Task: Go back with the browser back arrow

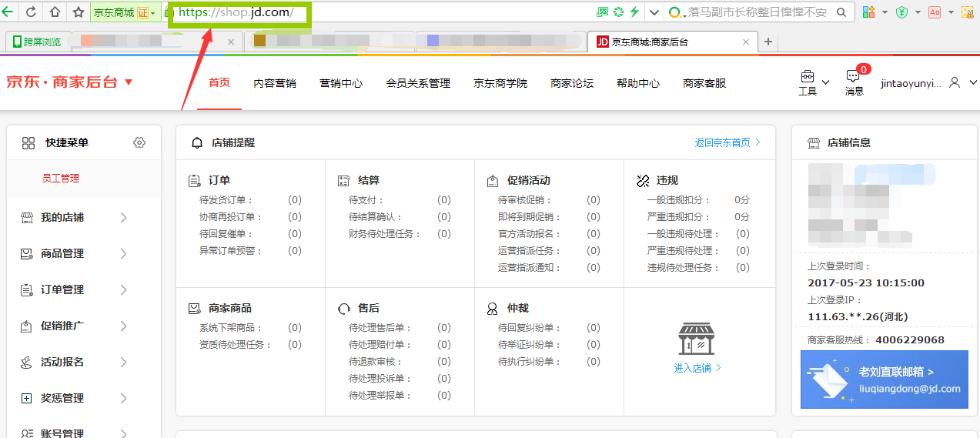Action: [x=7, y=12]
